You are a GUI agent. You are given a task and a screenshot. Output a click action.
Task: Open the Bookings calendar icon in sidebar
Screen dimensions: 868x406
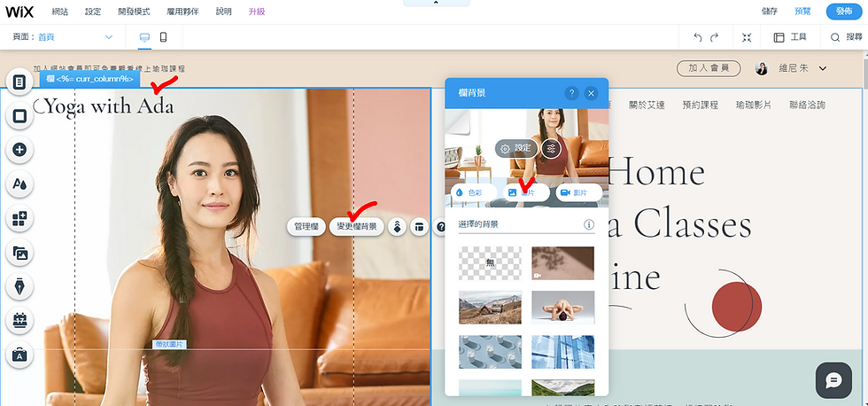[19, 321]
